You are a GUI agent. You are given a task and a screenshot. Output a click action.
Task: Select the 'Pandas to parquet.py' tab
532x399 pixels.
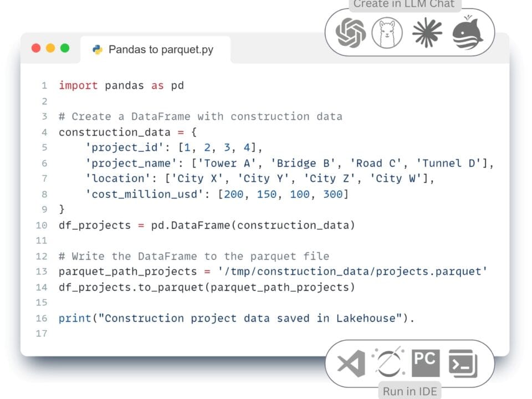coord(161,49)
